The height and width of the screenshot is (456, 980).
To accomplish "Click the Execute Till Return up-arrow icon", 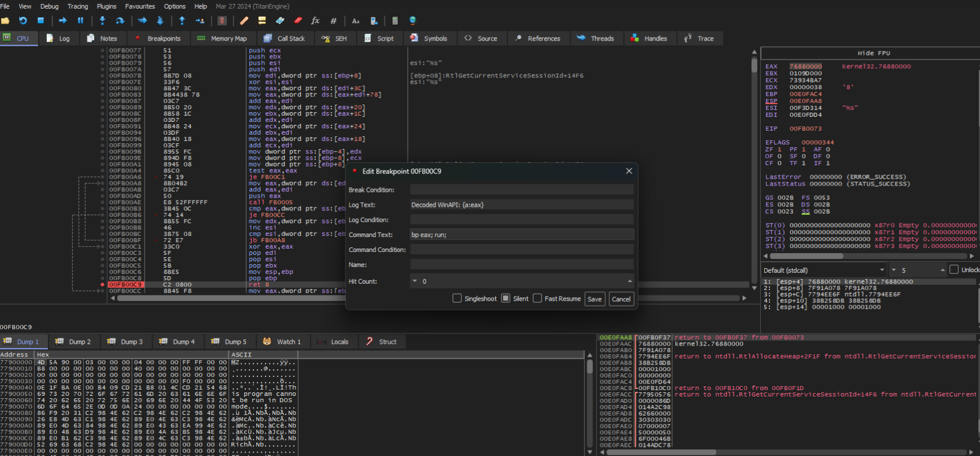I will (182, 21).
